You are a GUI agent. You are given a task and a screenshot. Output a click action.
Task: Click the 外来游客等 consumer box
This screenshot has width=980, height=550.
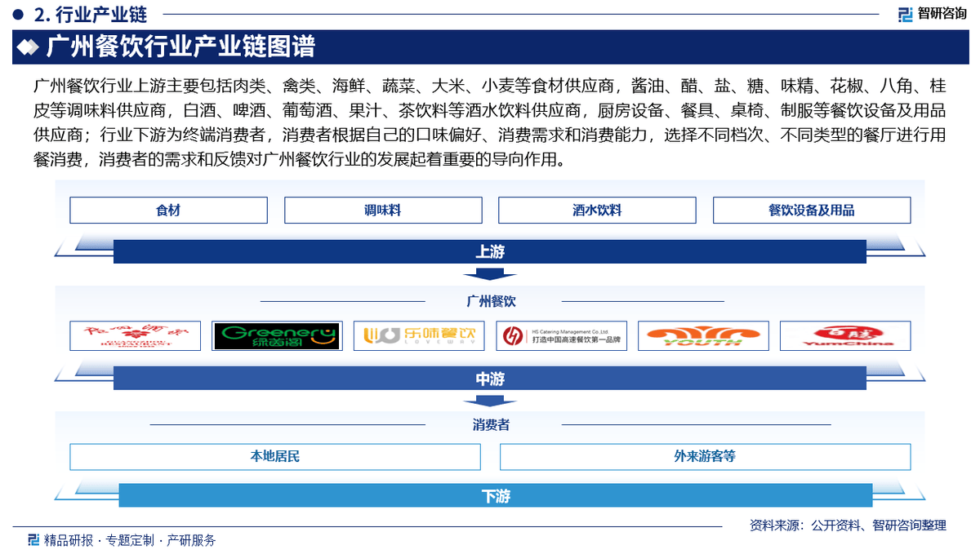[x=704, y=457]
